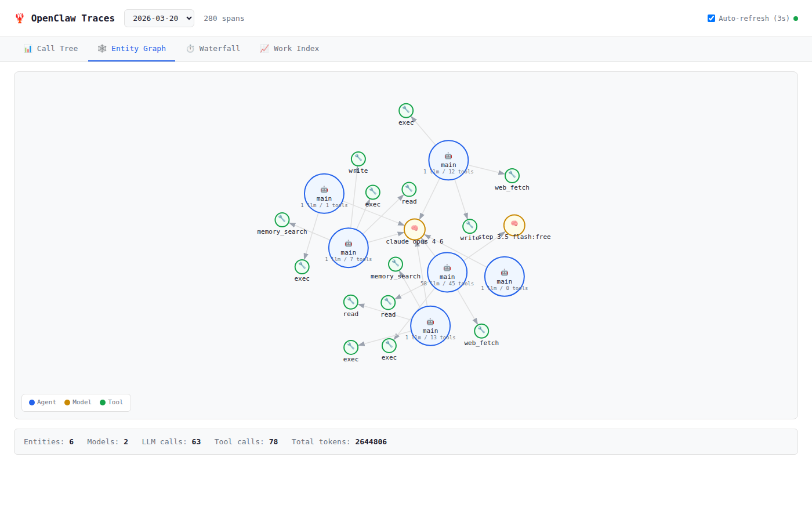The width and height of the screenshot is (812, 522).
Task: Select the exec tool node at the top
Action: tap(406, 110)
